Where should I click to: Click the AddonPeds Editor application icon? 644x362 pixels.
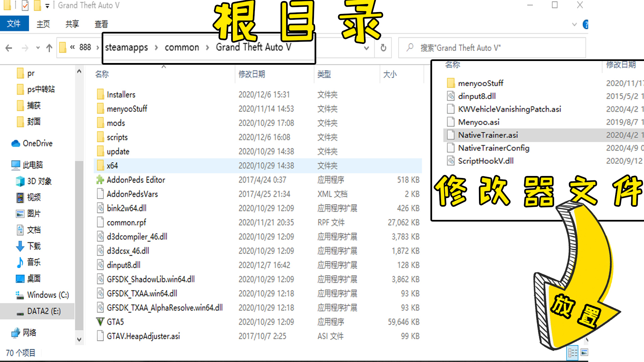pos(100,180)
